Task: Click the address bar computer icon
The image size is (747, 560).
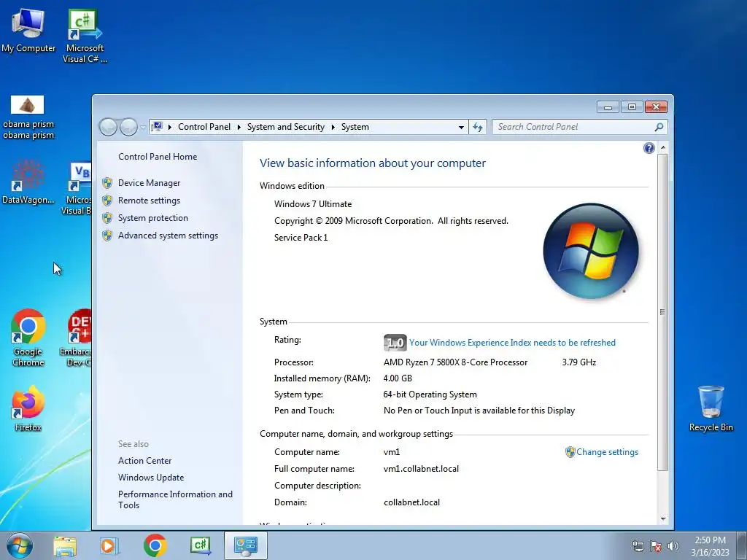Action: coord(157,127)
